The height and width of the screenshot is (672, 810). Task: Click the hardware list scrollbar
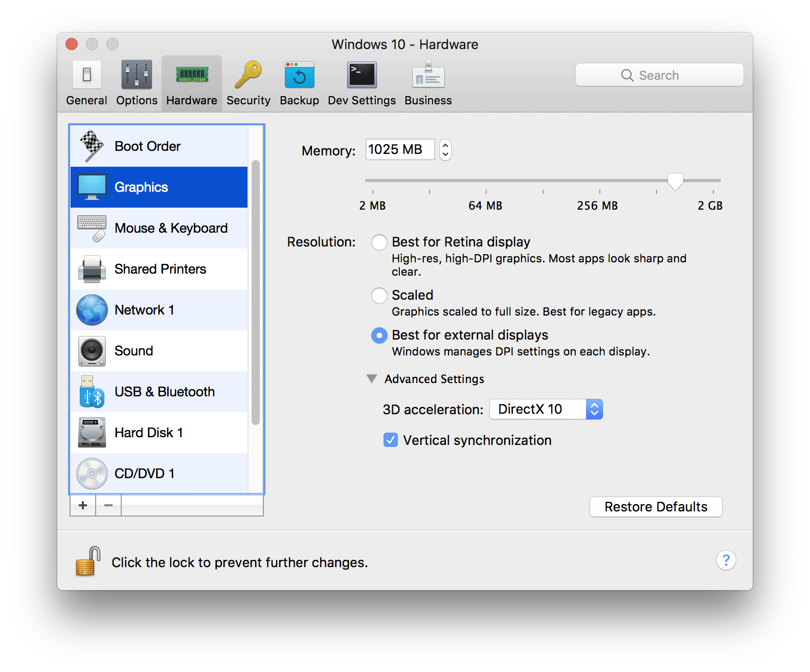click(256, 293)
